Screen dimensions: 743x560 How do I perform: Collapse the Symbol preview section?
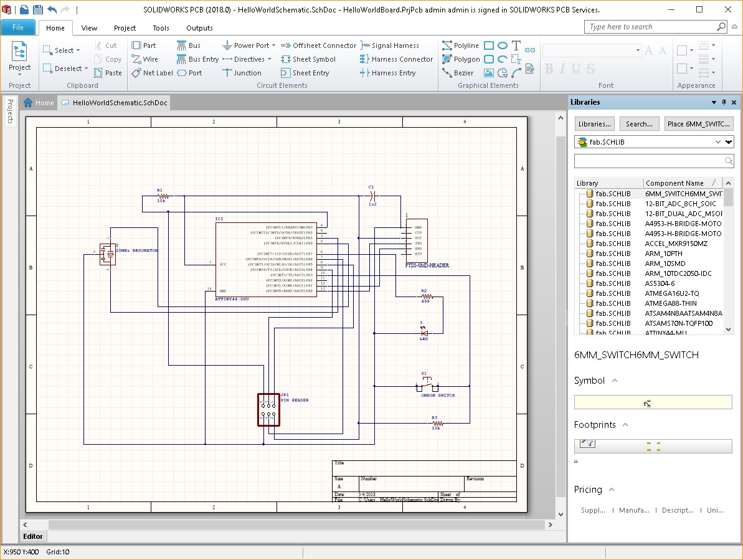pyautogui.click(x=615, y=381)
